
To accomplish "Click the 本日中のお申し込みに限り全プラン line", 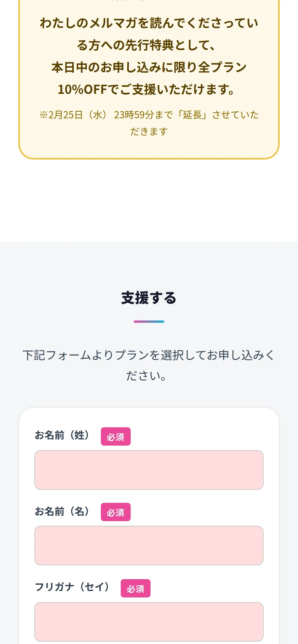I will coord(149,67).
